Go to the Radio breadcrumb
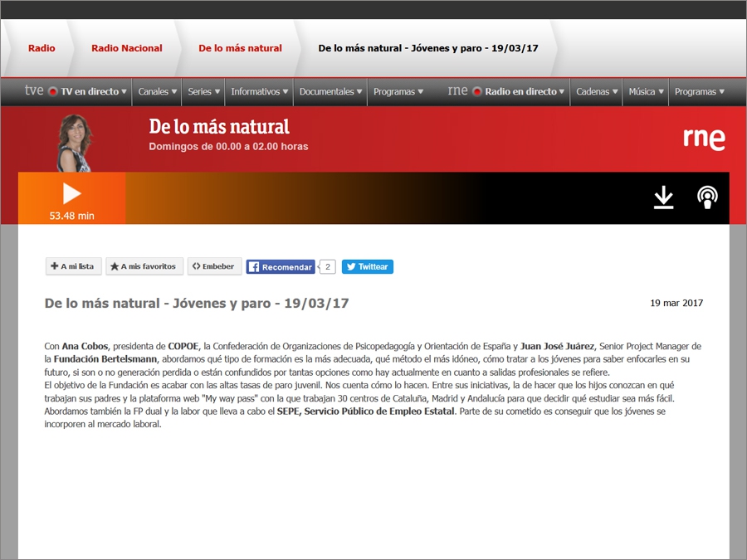Image resolution: width=747 pixels, height=560 pixels. pos(41,48)
